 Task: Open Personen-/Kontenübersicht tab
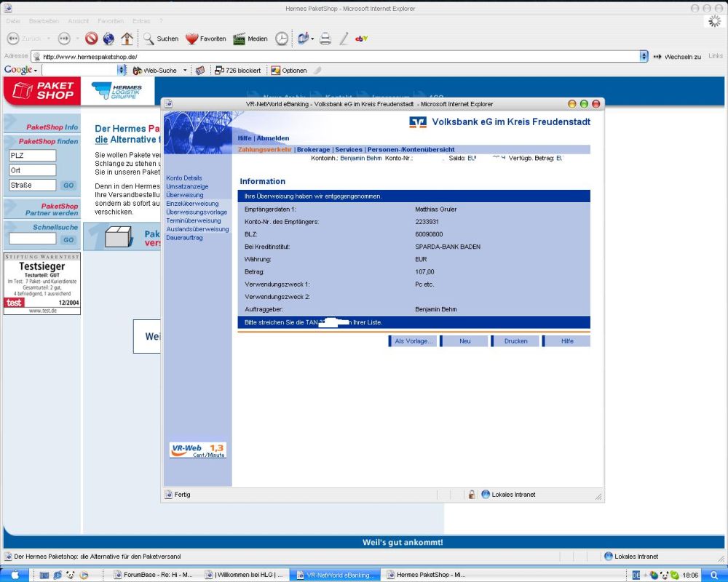[x=411, y=149]
